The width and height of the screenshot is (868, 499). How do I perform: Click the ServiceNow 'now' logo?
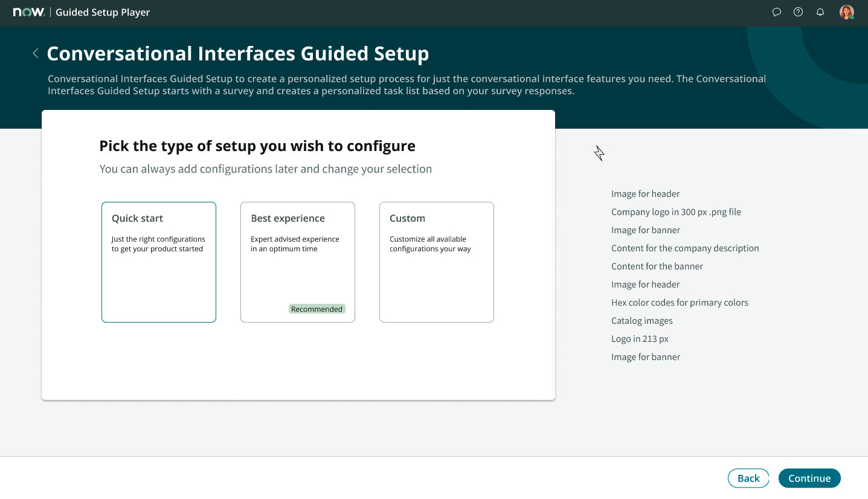(28, 12)
